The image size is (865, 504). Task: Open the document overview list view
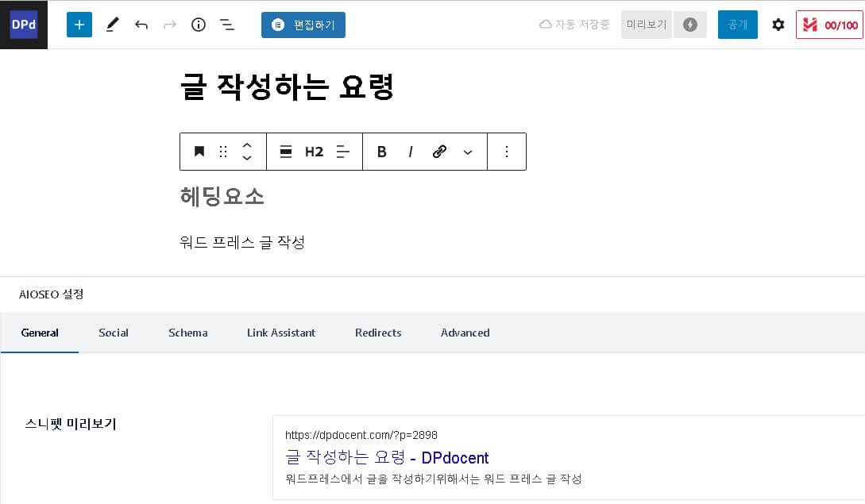[226, 25]
